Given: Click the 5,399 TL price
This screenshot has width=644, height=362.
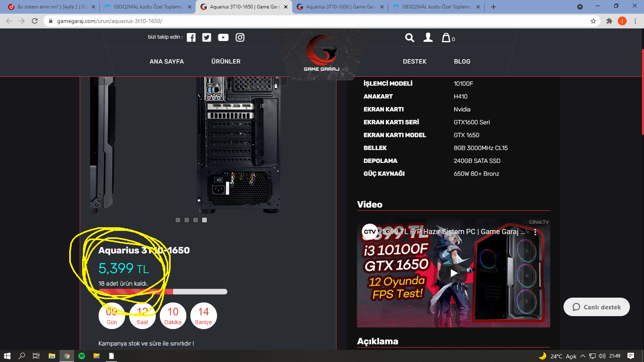Looking at the screenshot, I should (x=124, y=268).
